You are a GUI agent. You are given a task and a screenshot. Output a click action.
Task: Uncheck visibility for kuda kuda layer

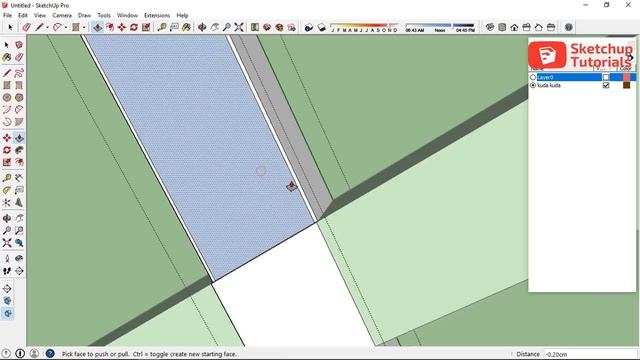(606, 85)
